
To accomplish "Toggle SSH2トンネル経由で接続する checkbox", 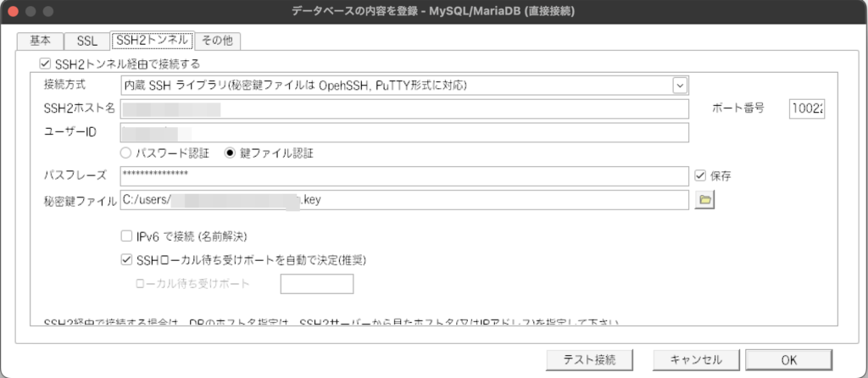I will click(45, 63).
